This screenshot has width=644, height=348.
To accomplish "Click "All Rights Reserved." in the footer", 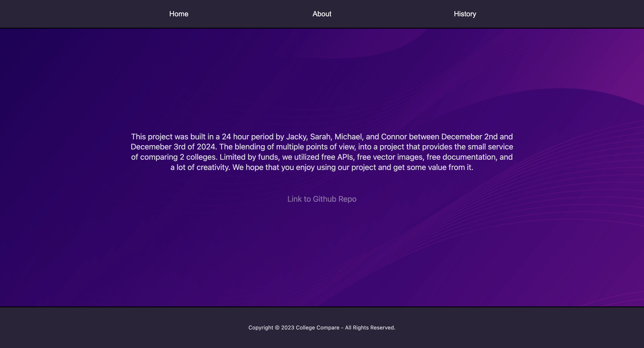I will click(x=370, y=327).
